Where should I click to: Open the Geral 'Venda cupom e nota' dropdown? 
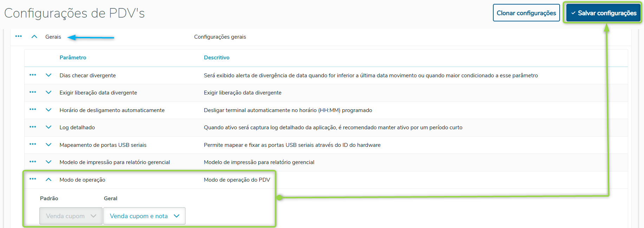coord(144,216)
